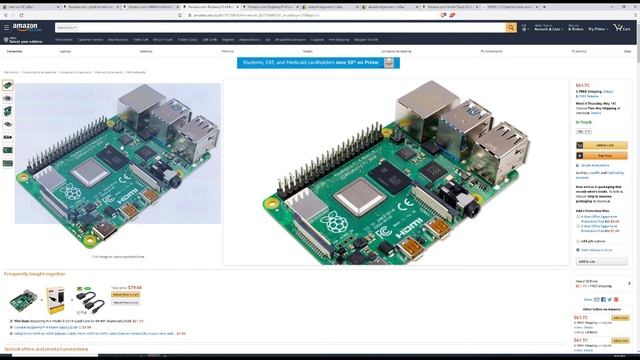Click the orange Buy Now button
The image size is (640, 360).
click(601, 156)
